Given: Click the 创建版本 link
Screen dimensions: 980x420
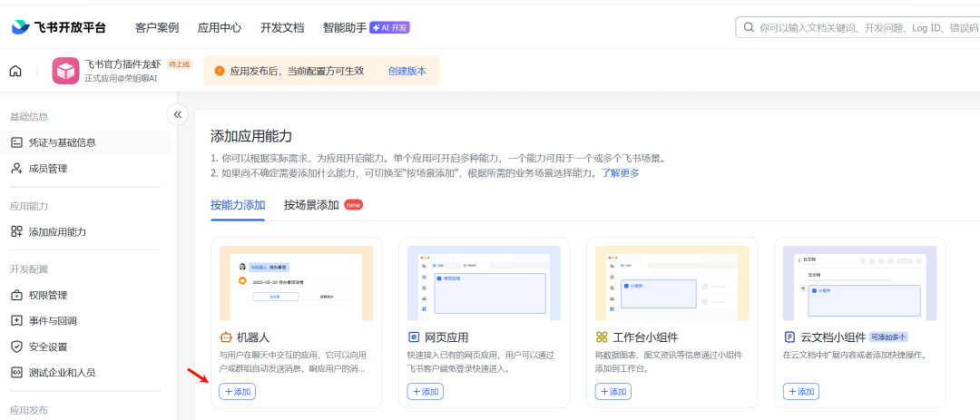Looking at the screenshot, I should pos(407,71).
